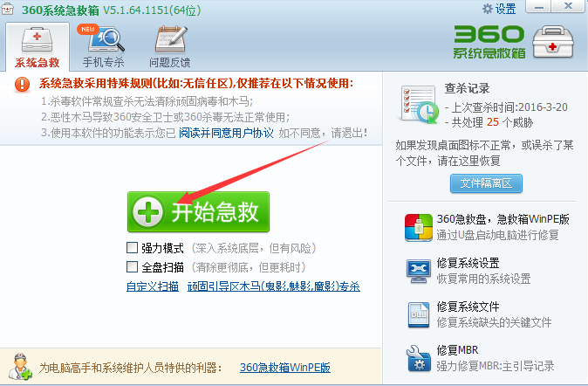The image size is (588, 386).
Task: Click the 修复MBR wrench gear icon
Action: coord(419,358)
